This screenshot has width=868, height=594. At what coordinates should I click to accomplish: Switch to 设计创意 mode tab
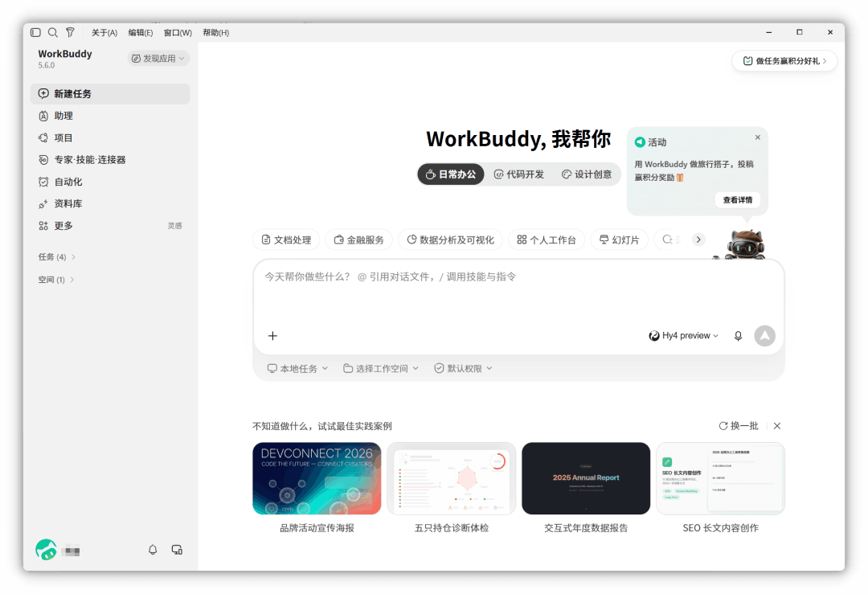pos(587,174)
